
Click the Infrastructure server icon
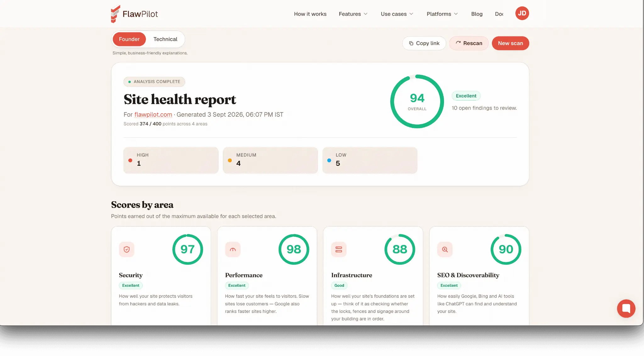[x=339, y=249]
